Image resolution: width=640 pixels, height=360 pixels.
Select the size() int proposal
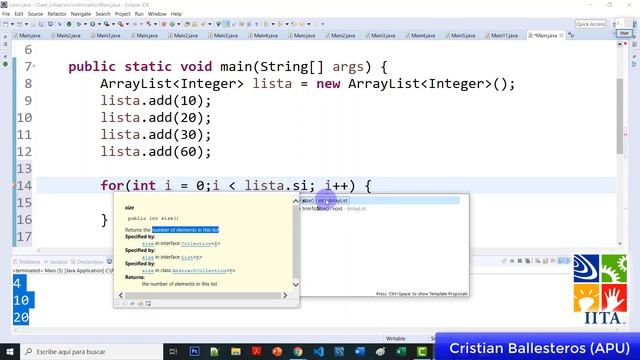pyautogui.click(x=380, y=200)
